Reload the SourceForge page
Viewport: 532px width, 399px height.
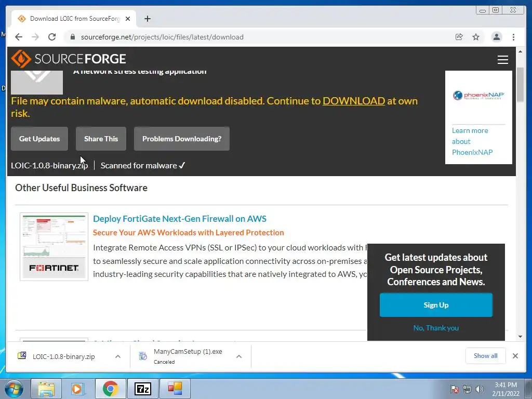(x=52, y=37)
